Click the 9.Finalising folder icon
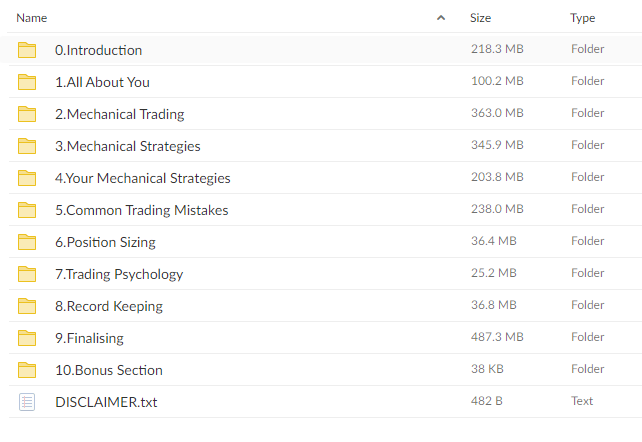The image size is (642, 442). [x=27, y=338]
